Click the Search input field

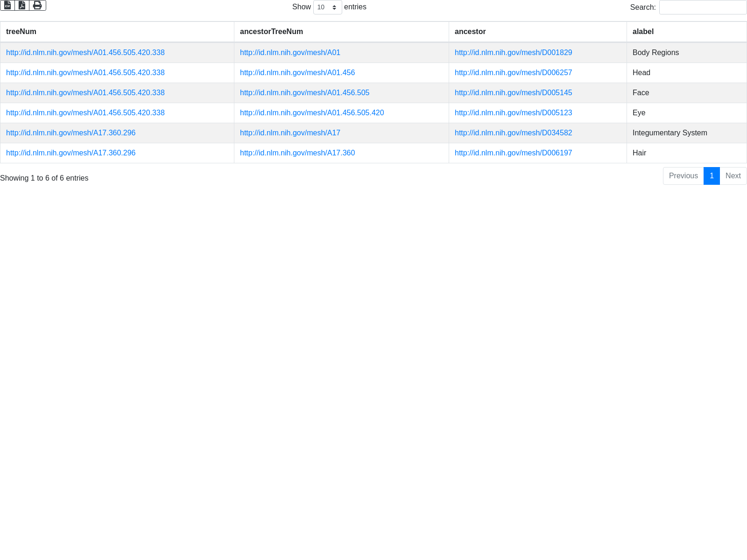703,7
